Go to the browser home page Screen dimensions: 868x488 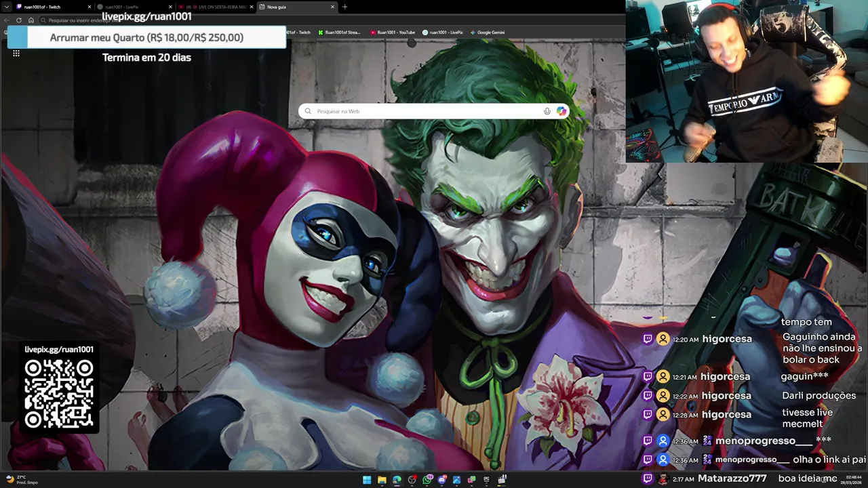(x=31, y=20)
